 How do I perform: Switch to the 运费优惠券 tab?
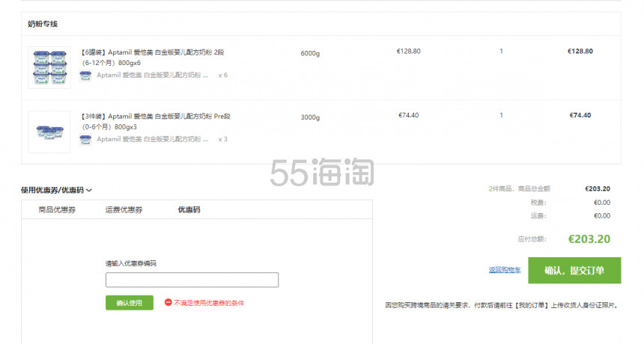coord(124,210)
